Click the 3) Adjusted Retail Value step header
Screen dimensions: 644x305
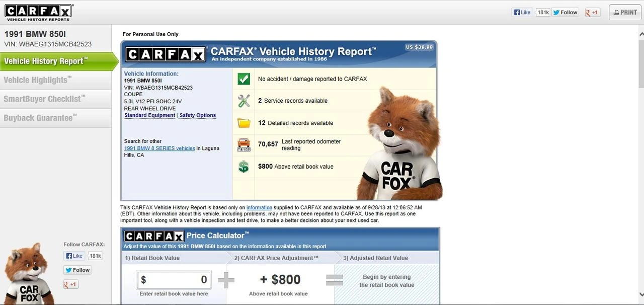[376, 258]
